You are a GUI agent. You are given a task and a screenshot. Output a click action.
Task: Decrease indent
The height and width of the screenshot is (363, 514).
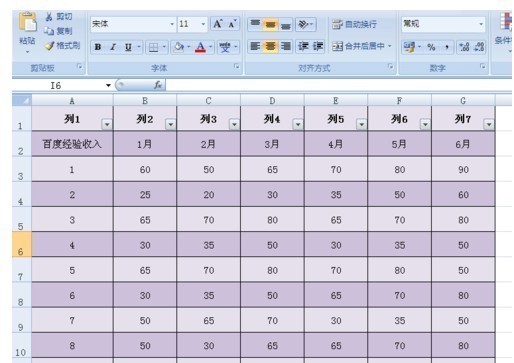point(303,46)
